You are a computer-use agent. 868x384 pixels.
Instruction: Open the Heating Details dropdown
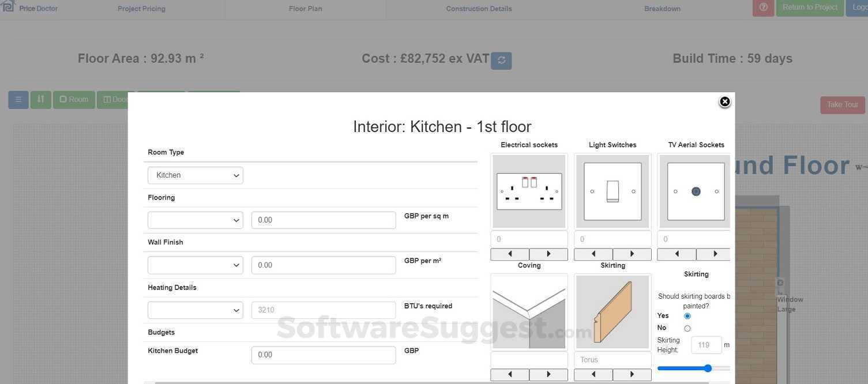click(195, 310)
